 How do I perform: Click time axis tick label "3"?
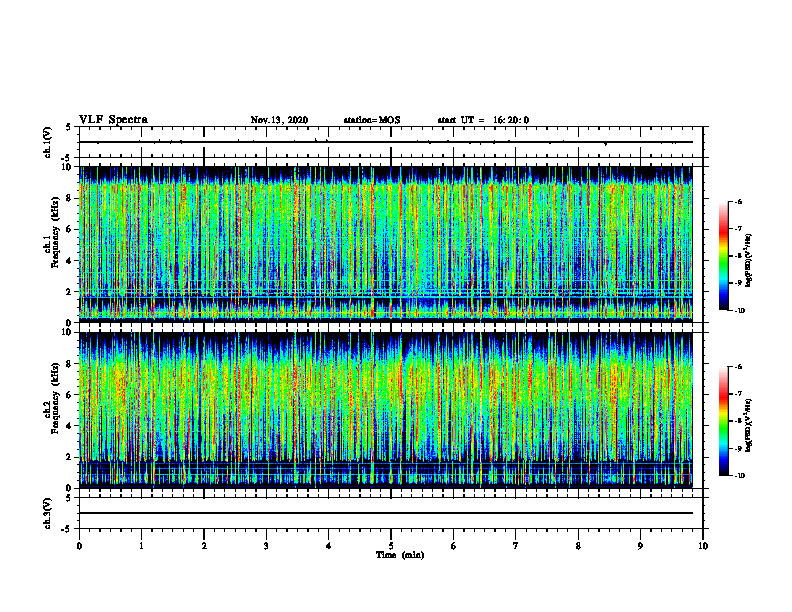pos(266,546)
